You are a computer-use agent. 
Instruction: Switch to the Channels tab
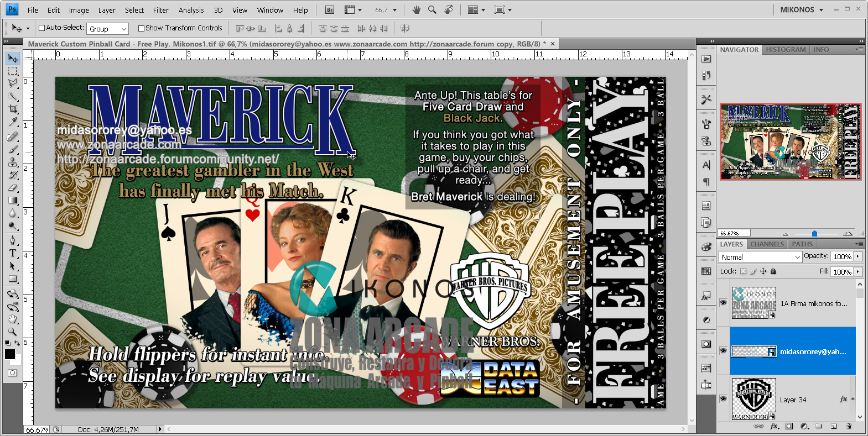click(767, 244)
